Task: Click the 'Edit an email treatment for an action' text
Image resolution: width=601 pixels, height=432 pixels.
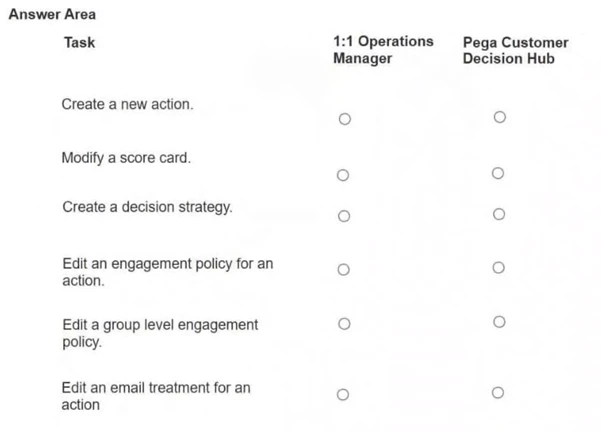Action: tap(156, 396)
